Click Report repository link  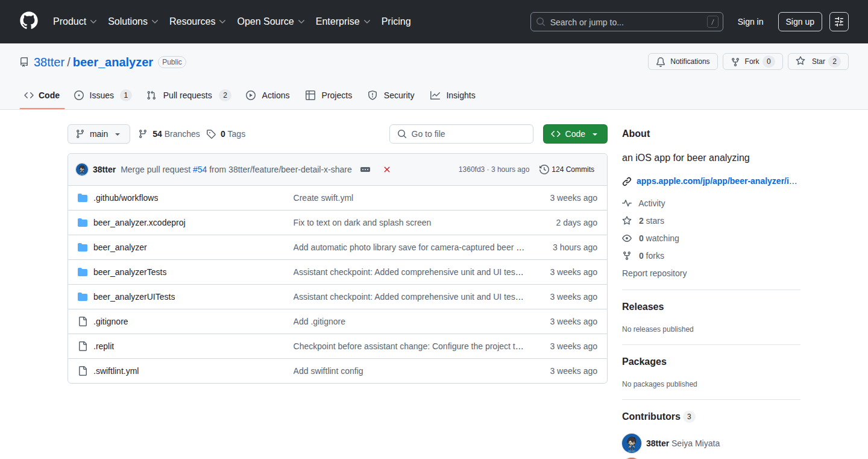(x=655, y=273)
